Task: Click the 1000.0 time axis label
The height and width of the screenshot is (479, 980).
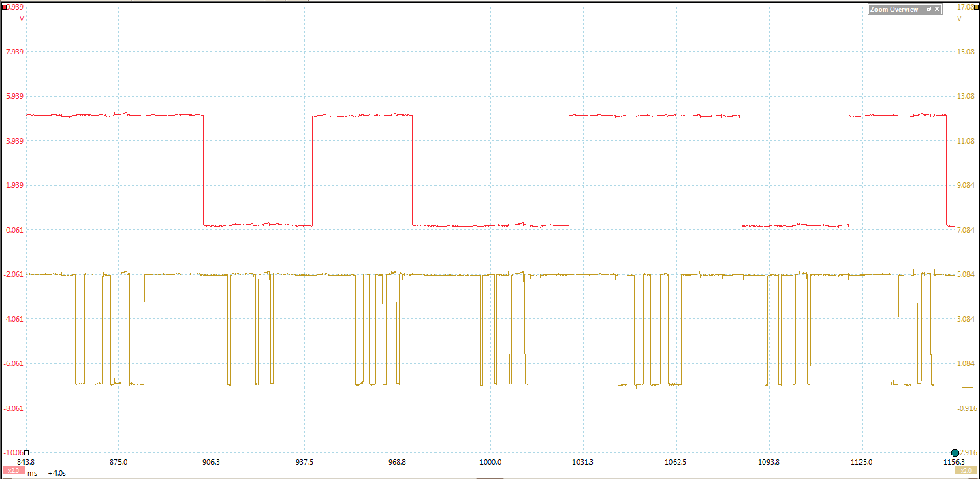Action: pos(492,462)
